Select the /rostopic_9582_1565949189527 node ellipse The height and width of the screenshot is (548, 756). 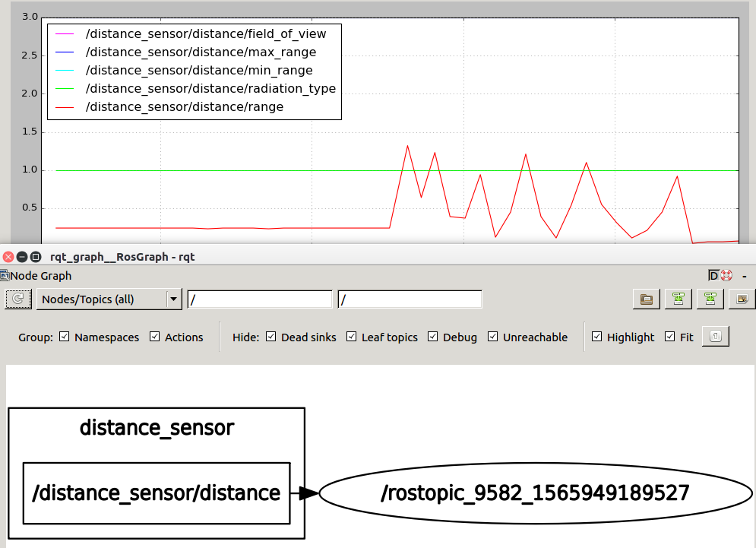click(536, 493)
